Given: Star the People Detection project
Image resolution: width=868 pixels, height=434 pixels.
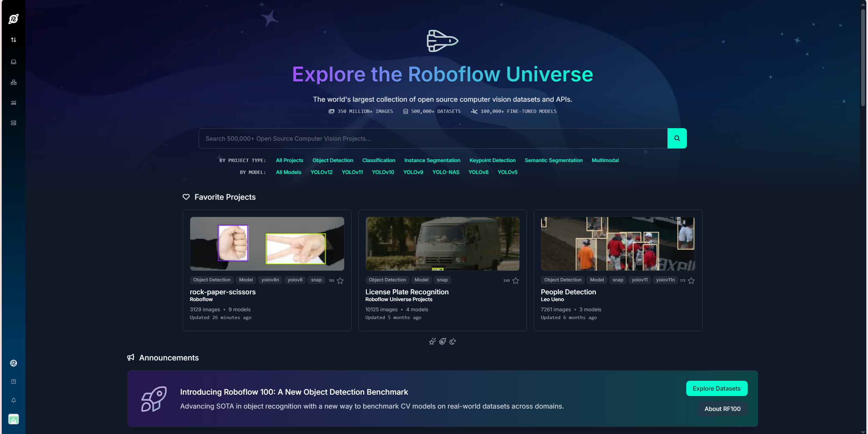Looking at the screenshot, I should 691,280.
